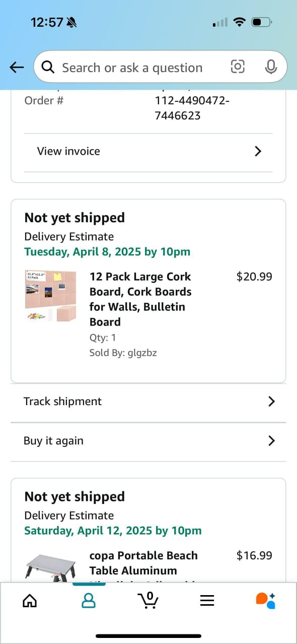Open the account profile icon

[89, 600]
